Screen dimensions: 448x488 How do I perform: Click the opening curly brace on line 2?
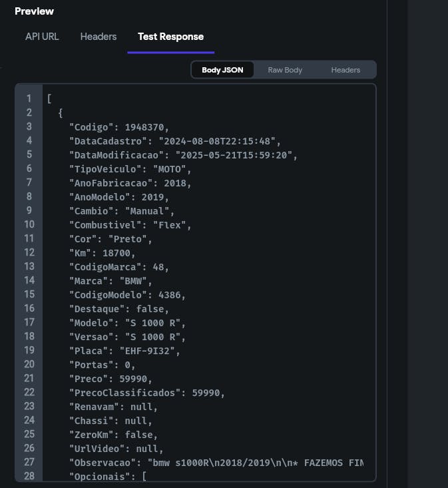point(61,113)
